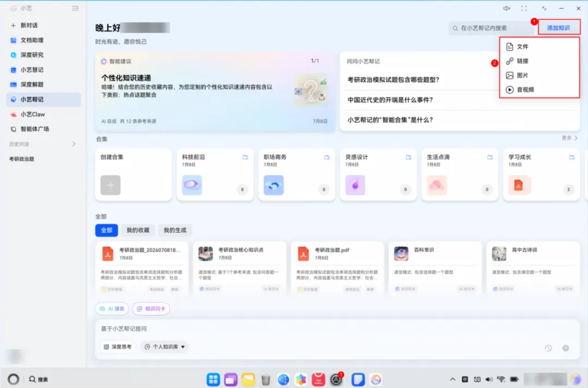Screen dimensions: 588x388
Task: Open the 考研政治题_2026070818 PDF item
Action: [x=142, y=268]
